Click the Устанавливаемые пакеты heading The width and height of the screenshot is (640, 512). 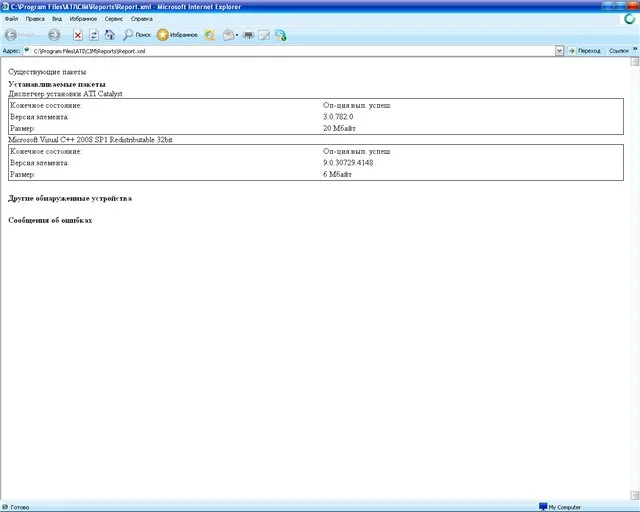pos(57,84)
